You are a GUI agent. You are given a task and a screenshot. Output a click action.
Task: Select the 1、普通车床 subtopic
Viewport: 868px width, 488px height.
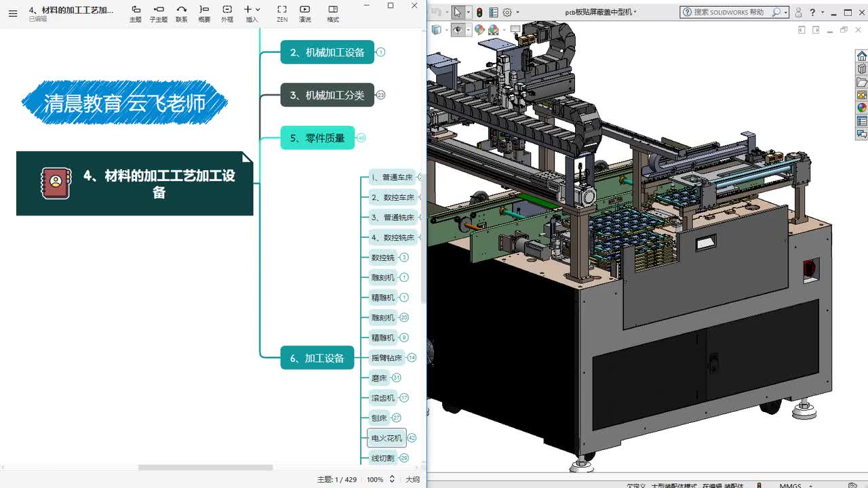coord(392,178)
